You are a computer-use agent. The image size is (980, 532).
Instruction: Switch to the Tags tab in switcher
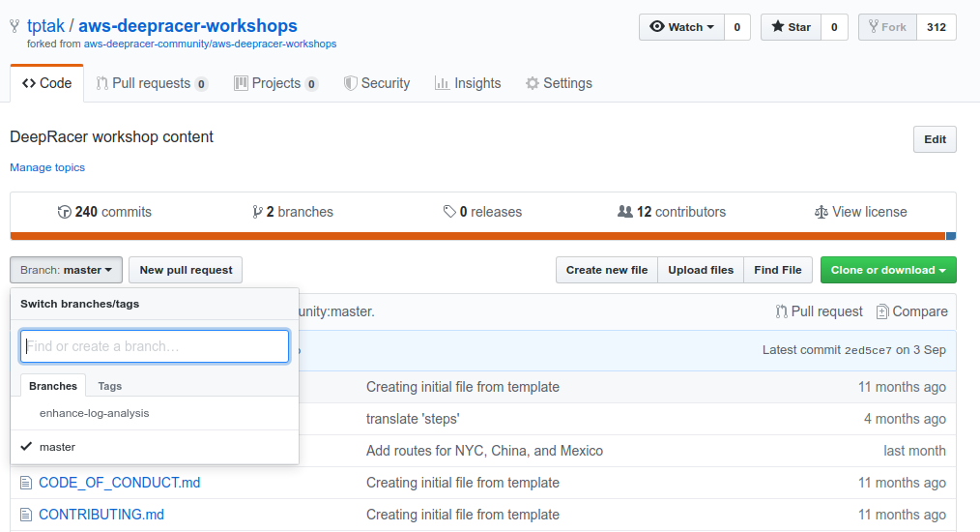(x=109, y=386)
